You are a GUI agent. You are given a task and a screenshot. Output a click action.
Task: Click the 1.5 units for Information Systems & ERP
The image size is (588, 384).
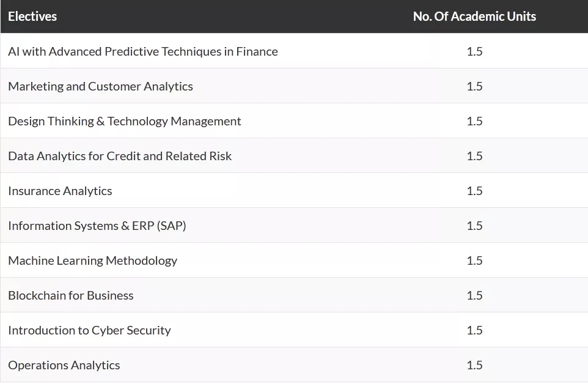click(474, 226)
